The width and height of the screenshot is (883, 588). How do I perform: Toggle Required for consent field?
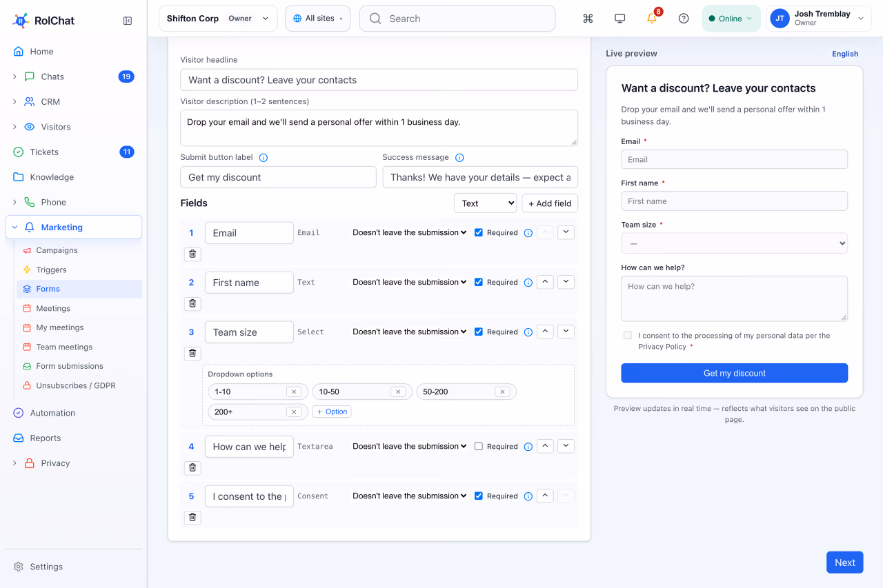click(479, 496)
